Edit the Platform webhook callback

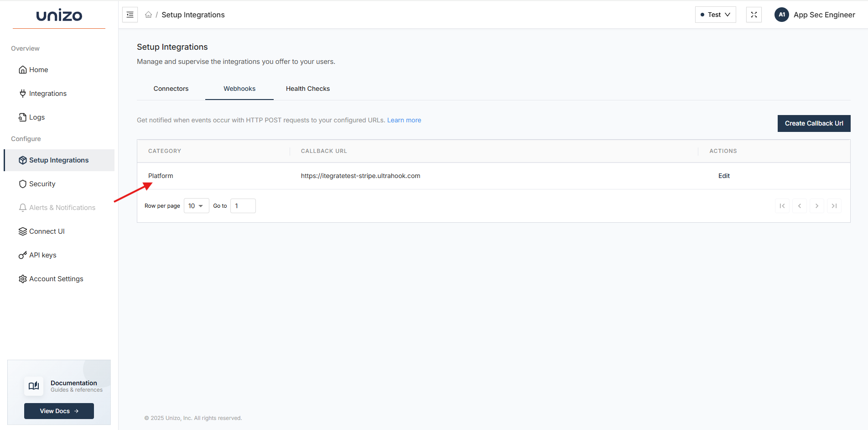[724, 176]
